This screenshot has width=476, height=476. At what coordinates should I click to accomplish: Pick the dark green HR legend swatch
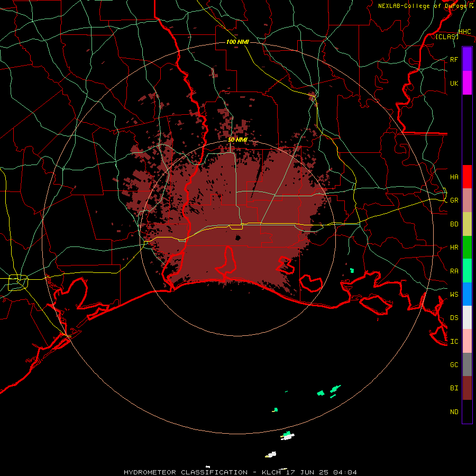(x=467, y=248)
